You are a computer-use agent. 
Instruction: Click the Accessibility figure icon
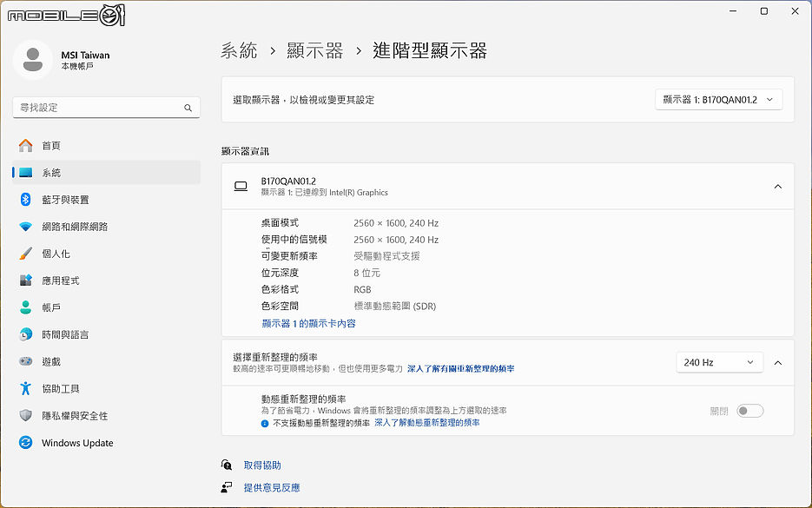[x=25, y=388]
